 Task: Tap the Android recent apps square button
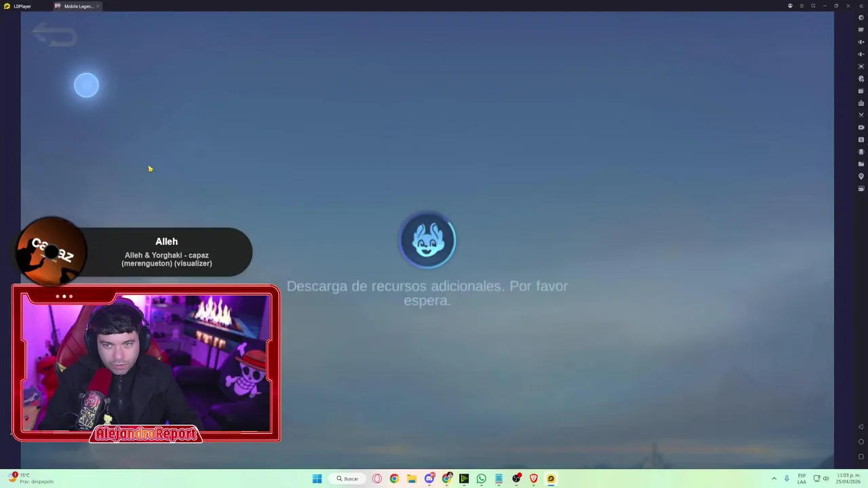tap(861, 456)
